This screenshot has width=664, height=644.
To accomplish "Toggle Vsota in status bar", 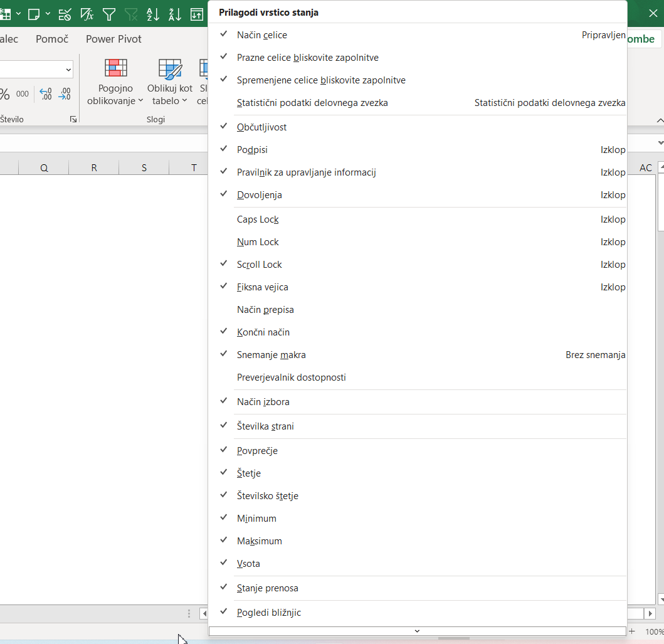I will [x=418, y=564].
